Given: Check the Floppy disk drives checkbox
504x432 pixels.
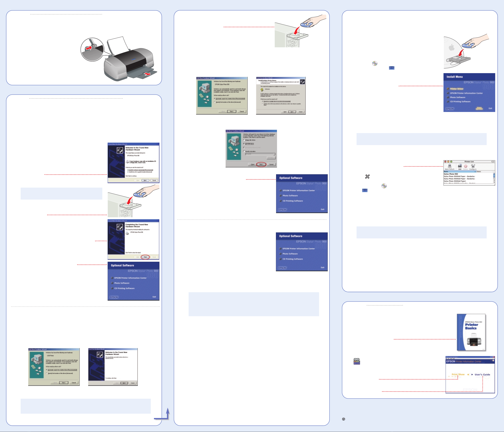Looking at the screenshot, I should [244, 140].
